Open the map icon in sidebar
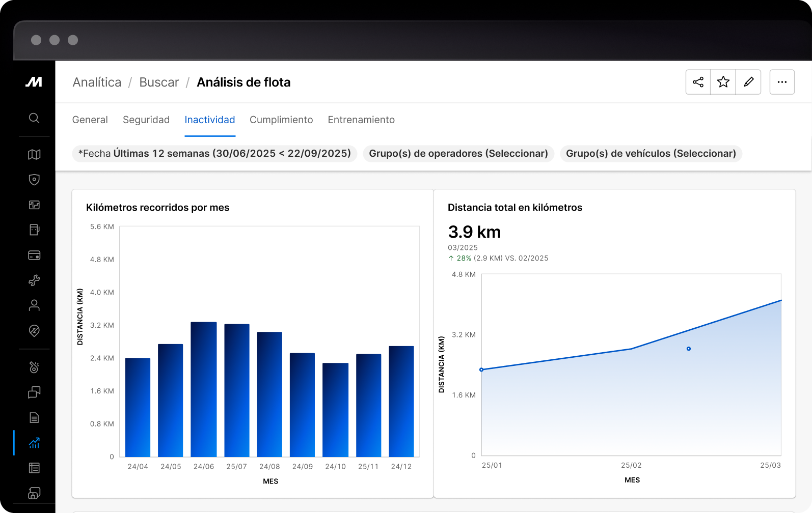The width and height of the screenshot is (812, 513). tap(34, 154)
